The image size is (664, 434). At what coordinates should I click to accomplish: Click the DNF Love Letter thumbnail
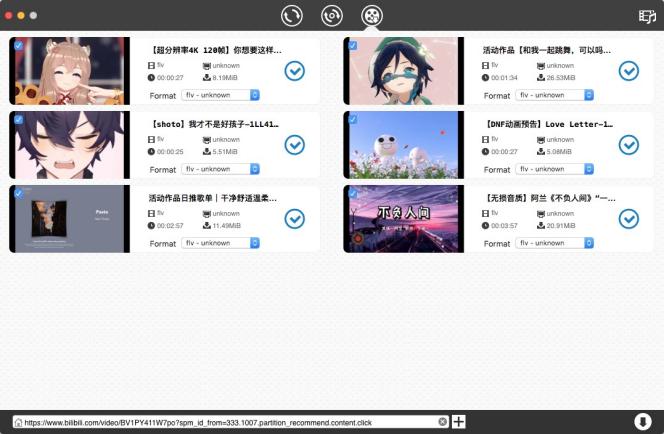[404, 145]
